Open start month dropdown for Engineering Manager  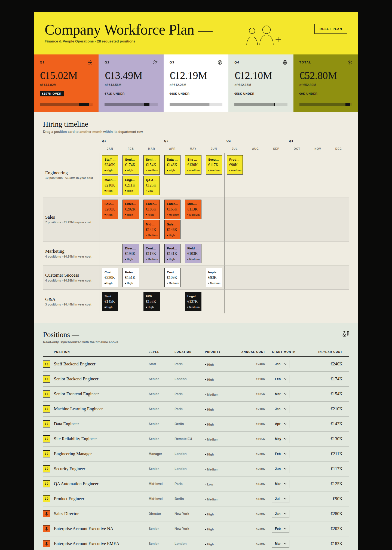pyautogui.click(x=280, y=454)
